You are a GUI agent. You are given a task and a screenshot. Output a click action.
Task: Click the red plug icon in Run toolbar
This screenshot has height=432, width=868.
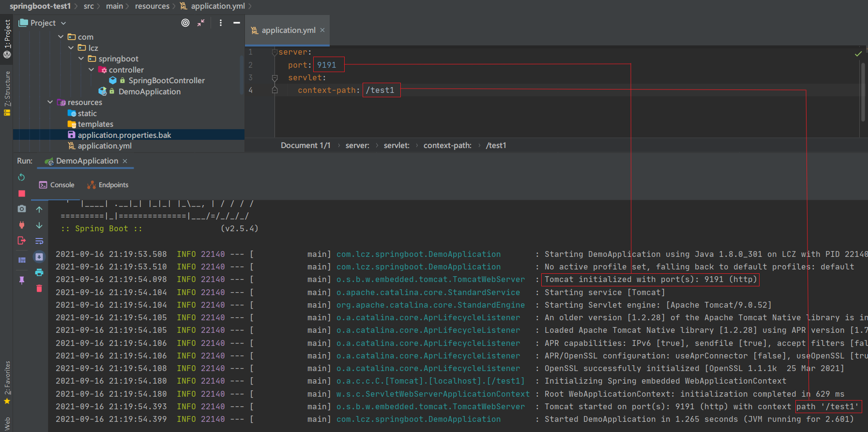pyautogui.click(x=21, y=224)
